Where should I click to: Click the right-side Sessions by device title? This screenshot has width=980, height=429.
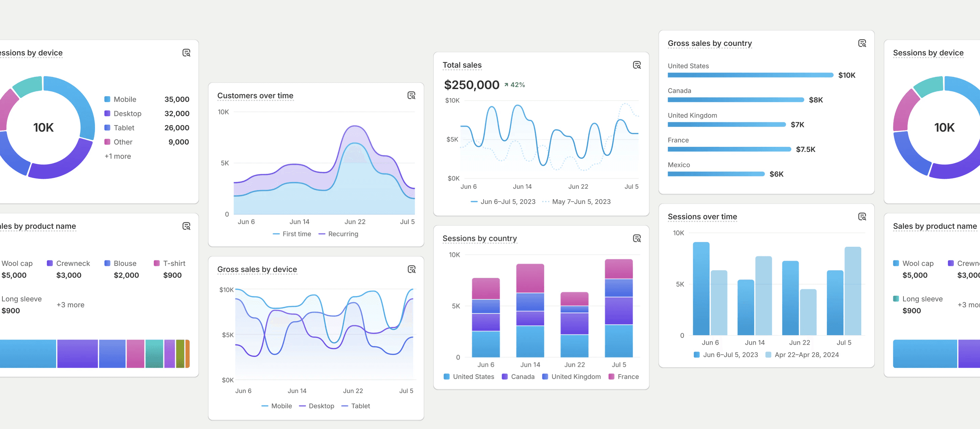tap(928, 53)
